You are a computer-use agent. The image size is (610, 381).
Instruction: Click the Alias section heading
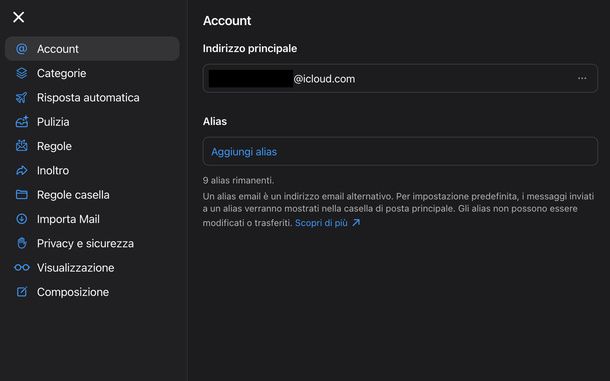(x=215, y=121)
